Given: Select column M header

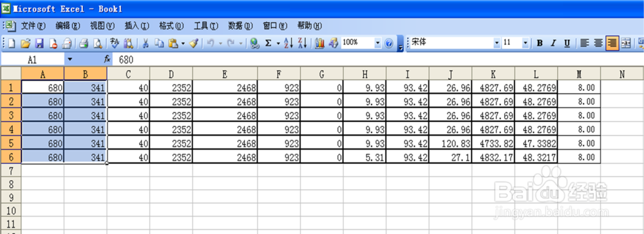Looking at the screenshot, I should (x=579, y=74).
